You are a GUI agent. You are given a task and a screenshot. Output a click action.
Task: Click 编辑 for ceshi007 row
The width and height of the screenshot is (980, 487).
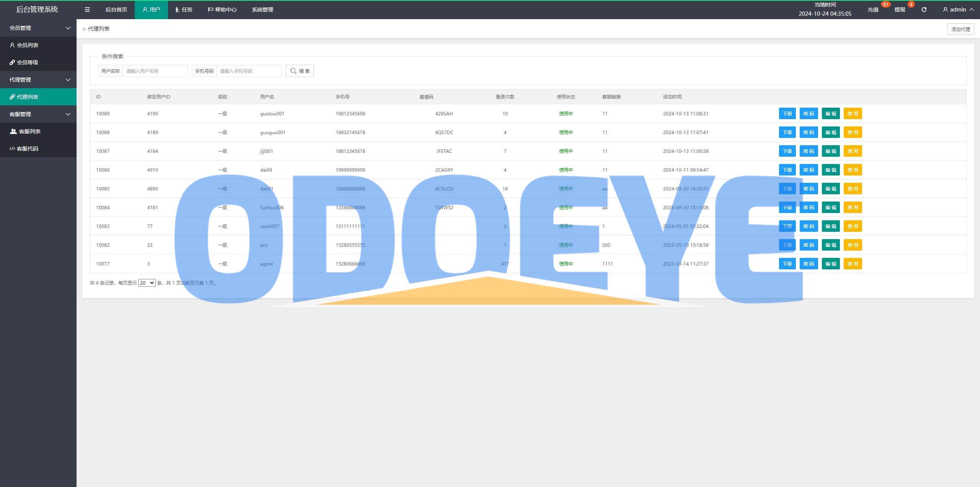[x=831, y=226]
